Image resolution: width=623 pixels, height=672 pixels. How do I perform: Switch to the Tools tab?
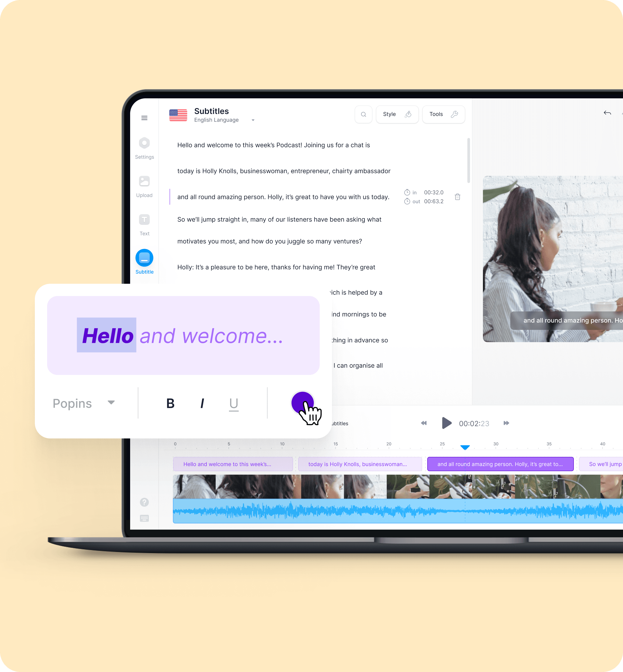click(x=443, y=115)
